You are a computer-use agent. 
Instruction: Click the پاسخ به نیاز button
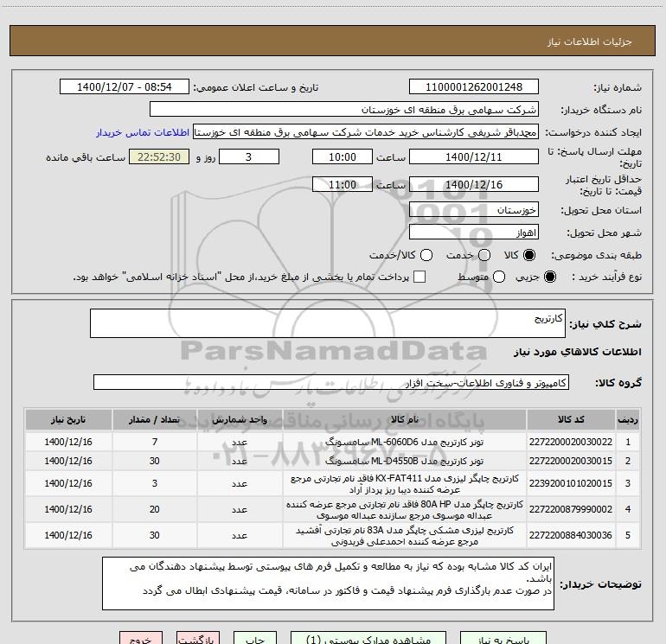coord(503,639)
